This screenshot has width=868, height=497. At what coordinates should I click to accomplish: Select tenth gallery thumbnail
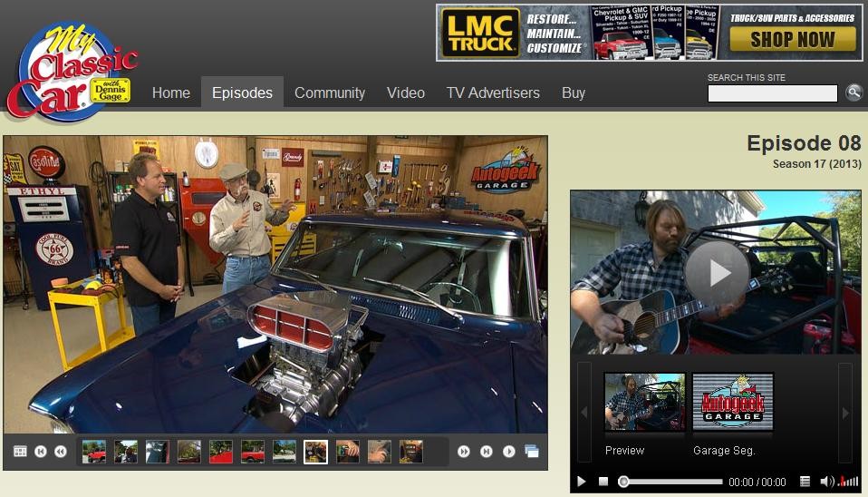(380, 452)
